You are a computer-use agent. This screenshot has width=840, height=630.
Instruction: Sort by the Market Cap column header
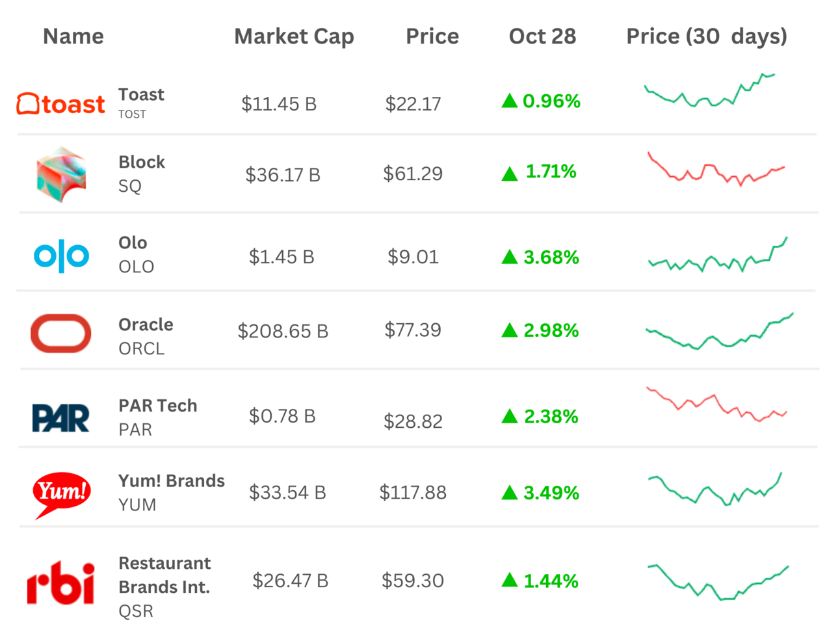pyautogui.click(x=294, y=36)
